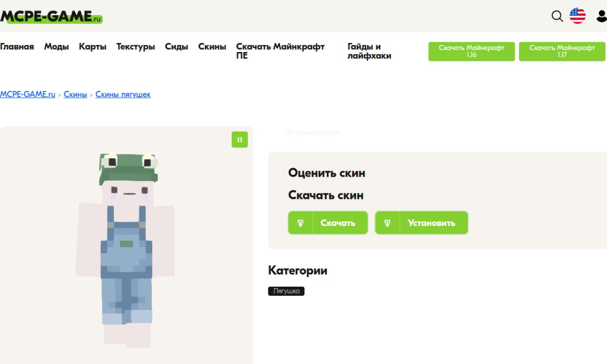607x364 pixels.
Task: Follow the Скины breadcrumb link
Action: coord(75,94)
